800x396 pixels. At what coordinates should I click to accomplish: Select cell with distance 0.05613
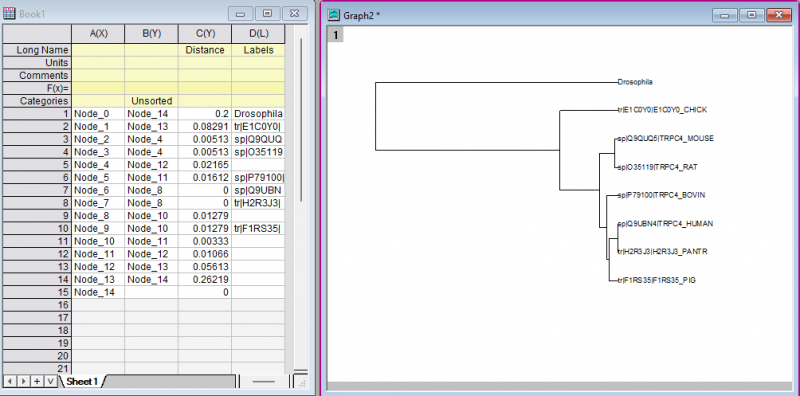(205, 267)
